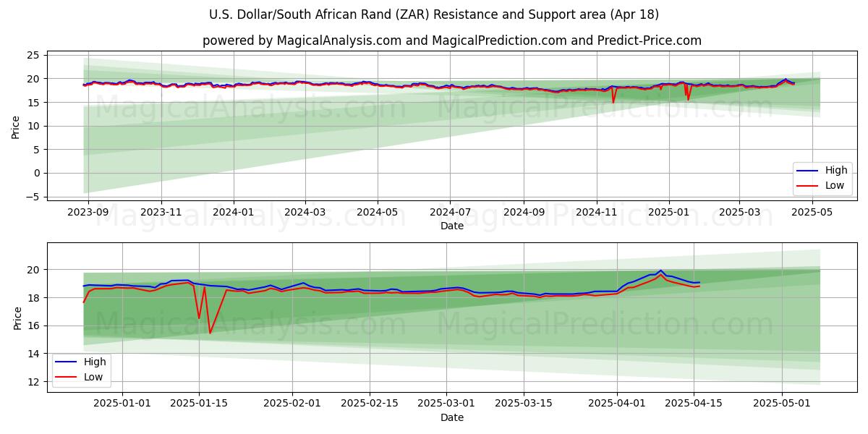Click the '2025-05' x-axis label in top chart
Viewport: 868px width, 434px height.
[812, 213]
